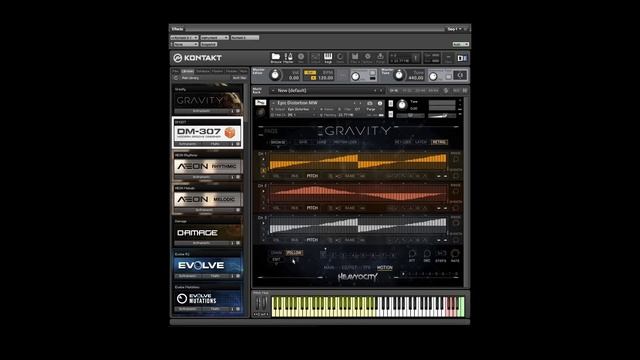
Task: Toggle the MOTION LINK option
Action: tap(346, 142)
